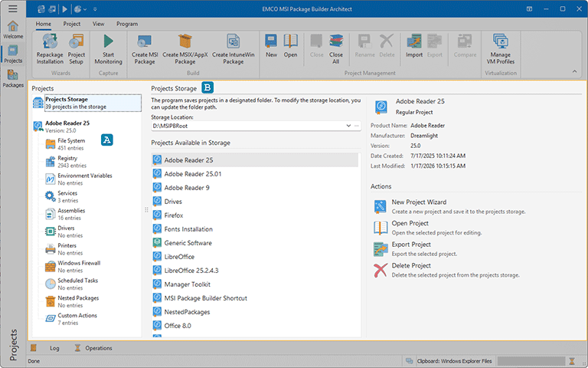
Task: Select LibreOffice 25.2.4.3 in projects list
Action: pos(192,271)
